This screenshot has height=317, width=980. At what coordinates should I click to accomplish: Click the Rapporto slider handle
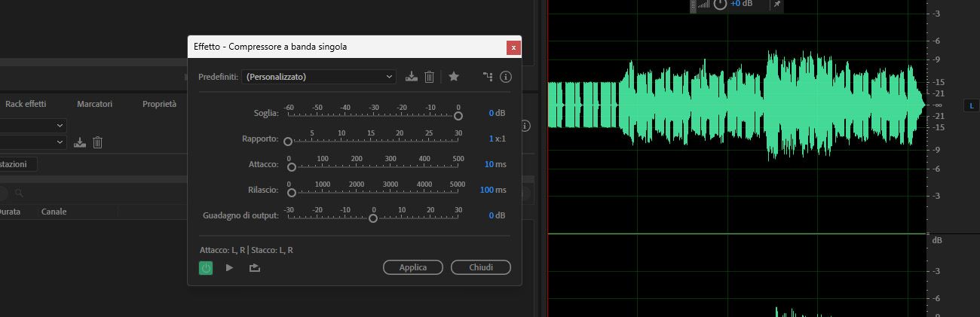click(x=287, y=142)
